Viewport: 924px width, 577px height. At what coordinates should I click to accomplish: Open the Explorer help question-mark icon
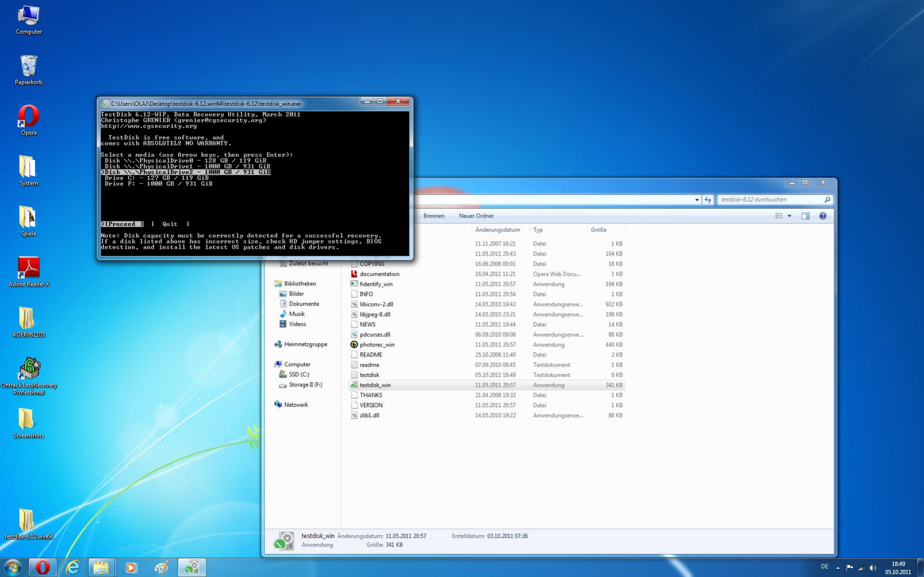pos(823,216)
